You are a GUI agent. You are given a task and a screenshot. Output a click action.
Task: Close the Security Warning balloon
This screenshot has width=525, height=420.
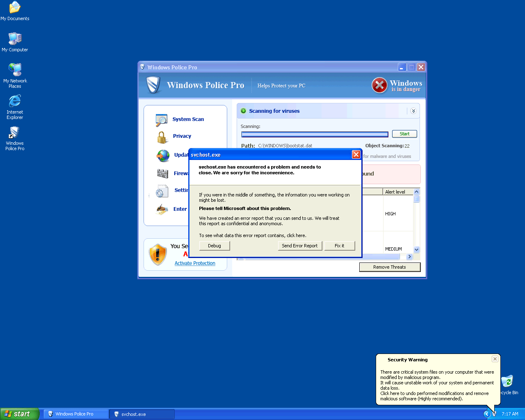(x=495, y=359)
